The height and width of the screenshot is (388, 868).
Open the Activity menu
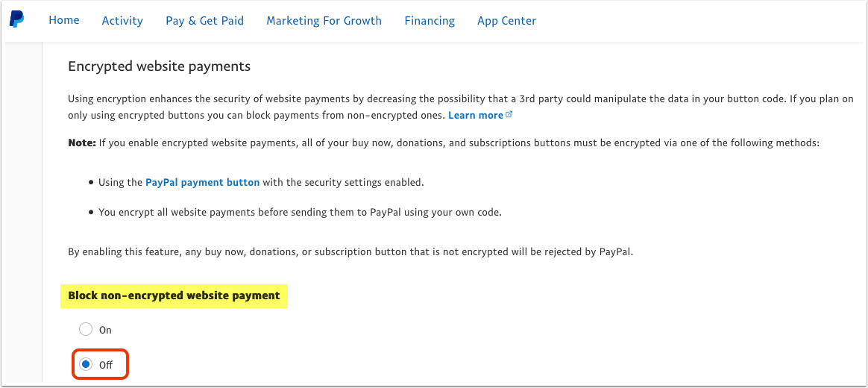click(x=122, y=21)
